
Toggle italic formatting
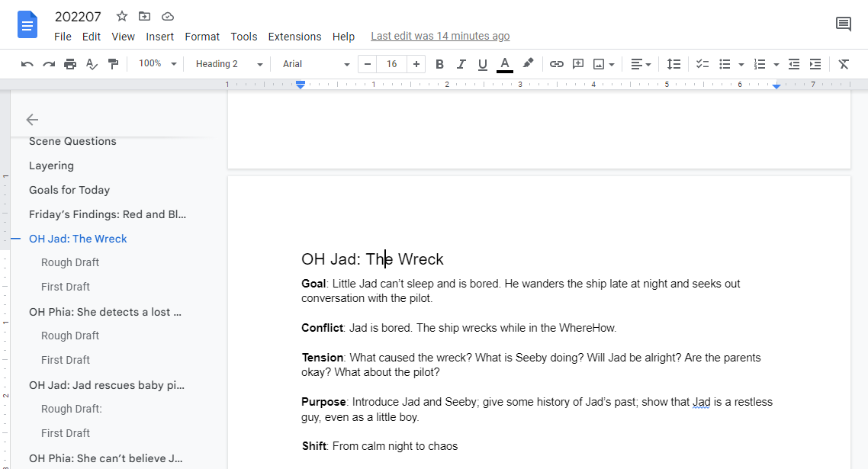pyautogui.click(x=461, y=64)
